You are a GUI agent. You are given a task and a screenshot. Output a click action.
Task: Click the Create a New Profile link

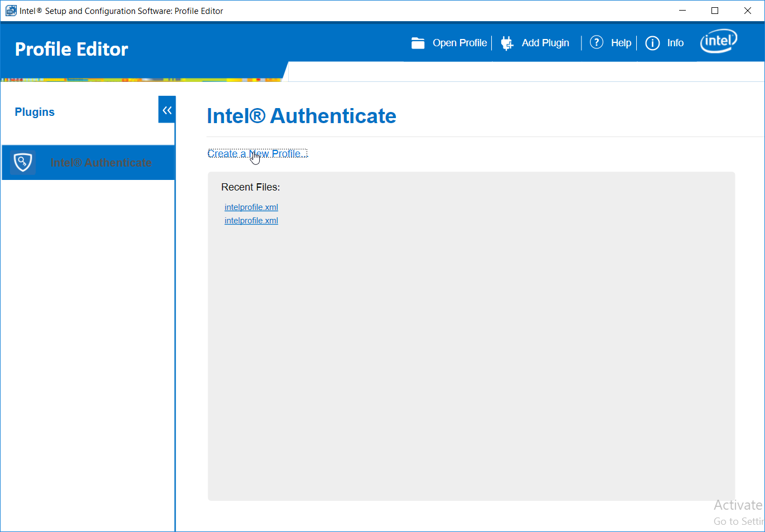point(258,154)
